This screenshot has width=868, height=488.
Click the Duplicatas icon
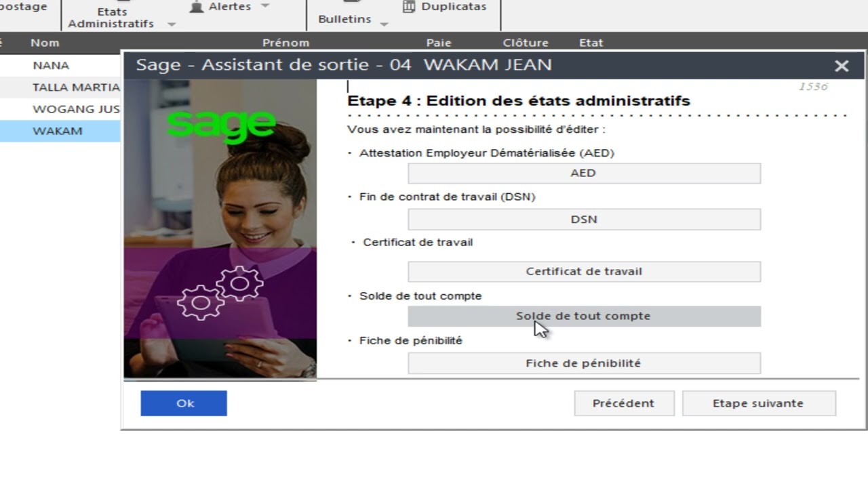tap(409, 6)
